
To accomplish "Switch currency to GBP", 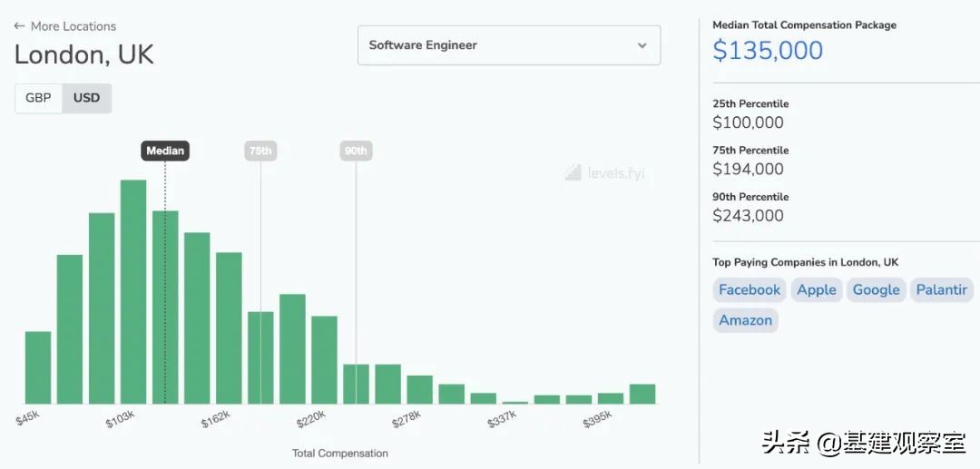I will coord(38,98).
